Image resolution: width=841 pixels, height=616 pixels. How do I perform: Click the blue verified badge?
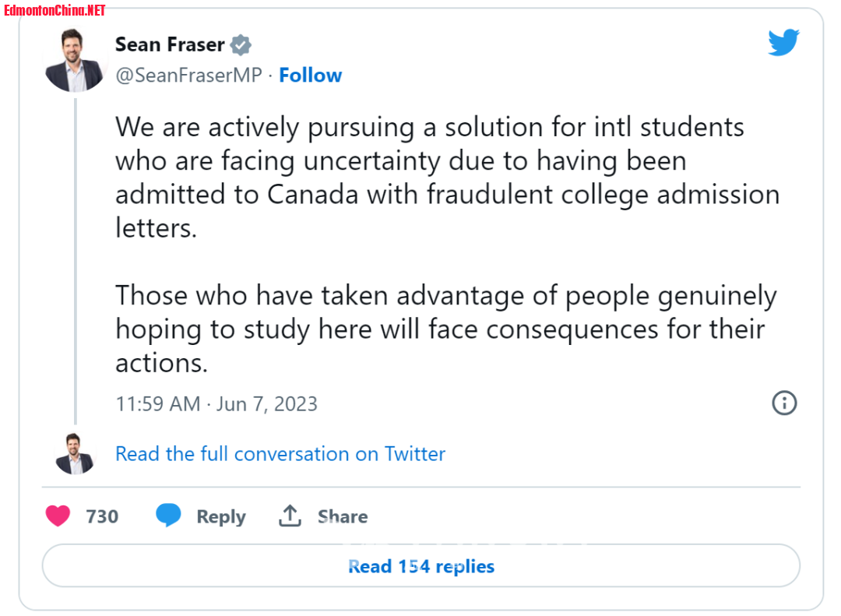[241, 45]
